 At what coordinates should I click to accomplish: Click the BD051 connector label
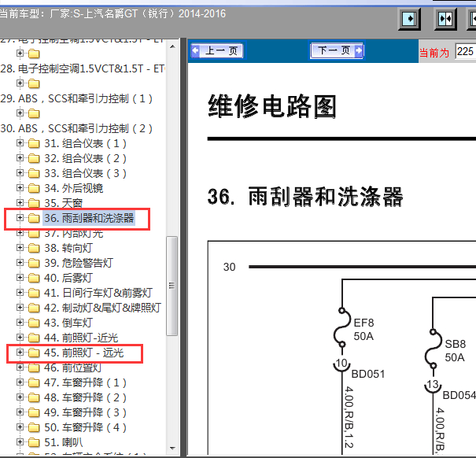click(x=368, y=374)
